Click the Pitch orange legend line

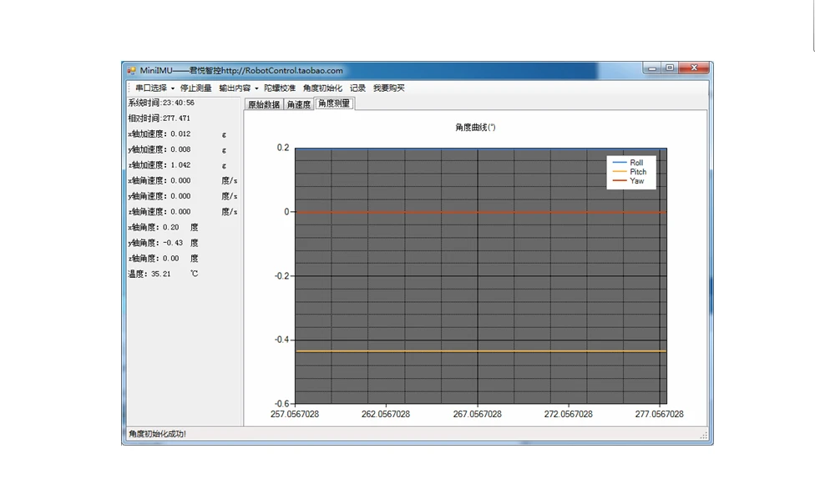click(x=620, y=172)
